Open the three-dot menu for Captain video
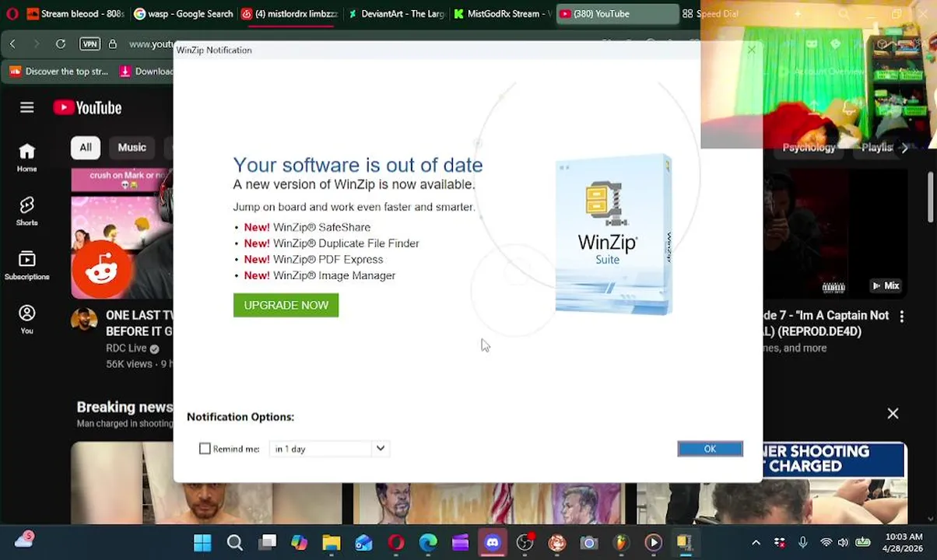 (x=901, y=317)
